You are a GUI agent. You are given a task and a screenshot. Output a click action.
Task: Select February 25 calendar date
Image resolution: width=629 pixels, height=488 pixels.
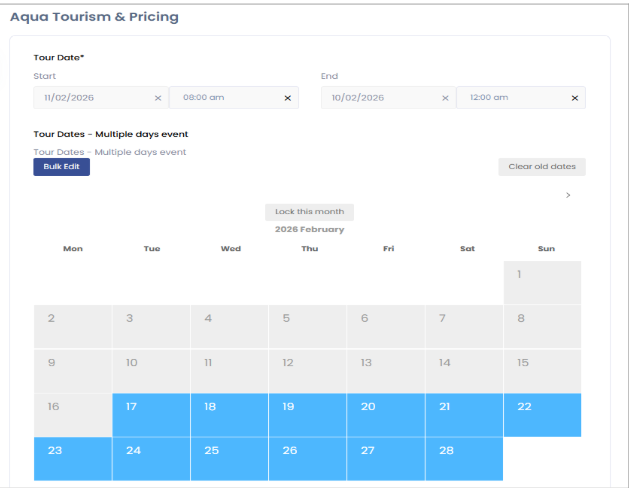[229, 459]
